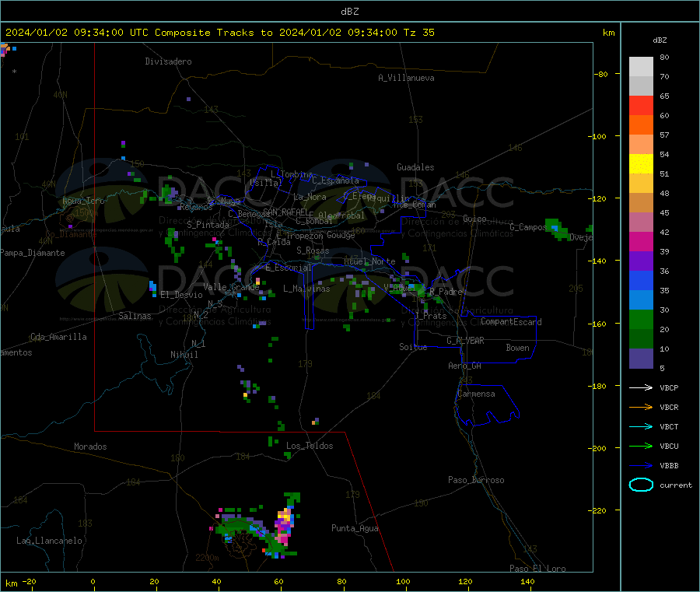Pick the bright green swatch above 20
This screenshot has height=592, width=700.
[x=641, y=319]
